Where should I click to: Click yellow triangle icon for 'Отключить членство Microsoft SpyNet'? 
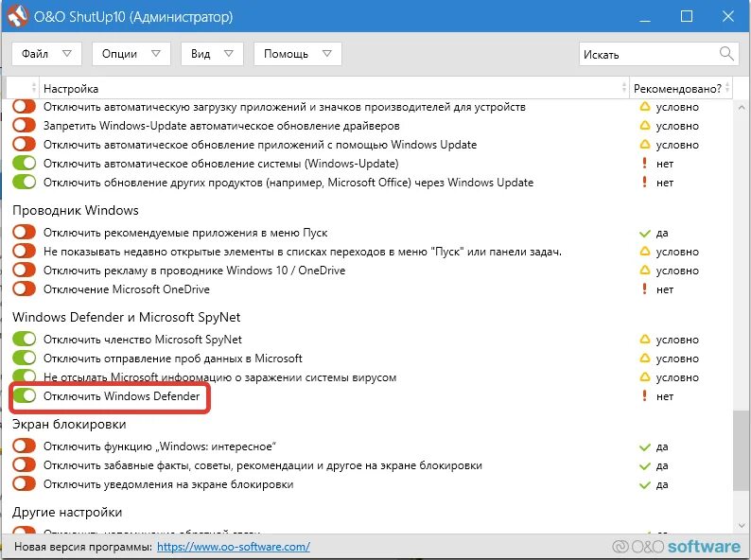click(x=645, y=340)
